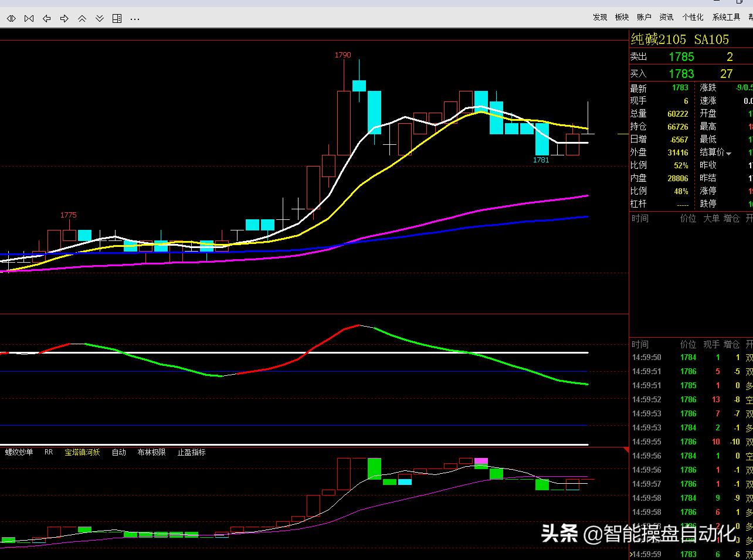
Task: Click the 1790 high price marker on chart
Action: click(342, 55)
